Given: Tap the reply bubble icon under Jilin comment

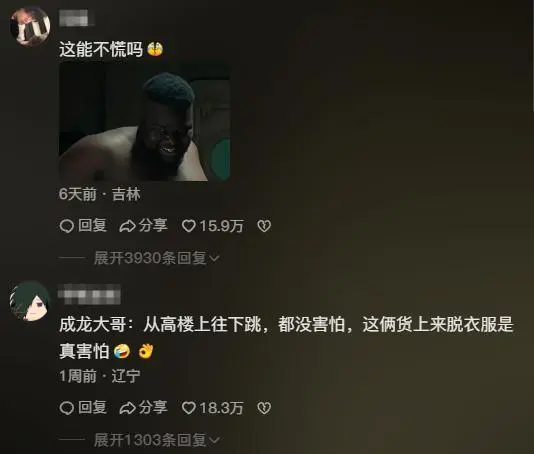Looking at the screenshot, I should click(66, 226).
